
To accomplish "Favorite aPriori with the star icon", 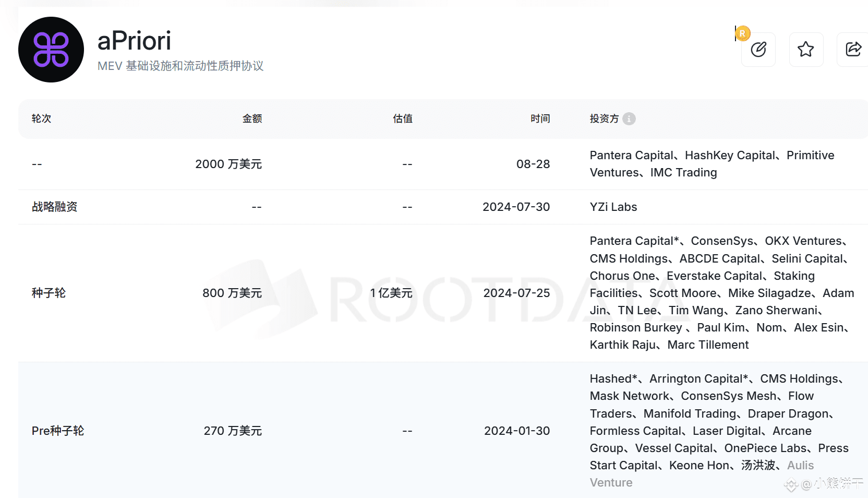I will [x=806, y=50].
